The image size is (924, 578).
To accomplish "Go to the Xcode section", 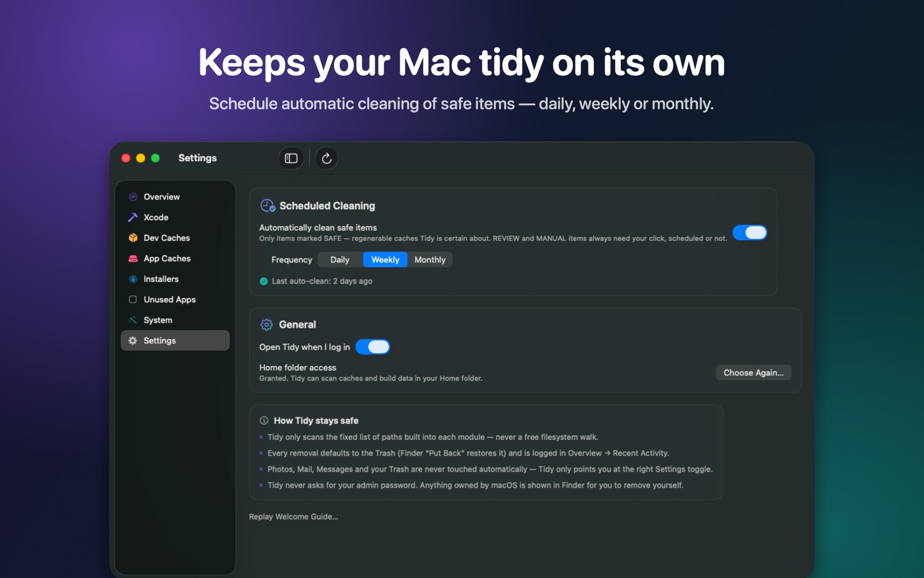I will (x=175, y=217).
